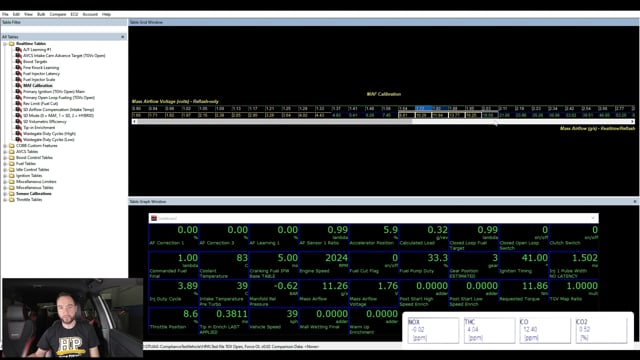Expand the Ignition Tables folder
Viewport: 640px width, 360px height.
tap(5, 176)
